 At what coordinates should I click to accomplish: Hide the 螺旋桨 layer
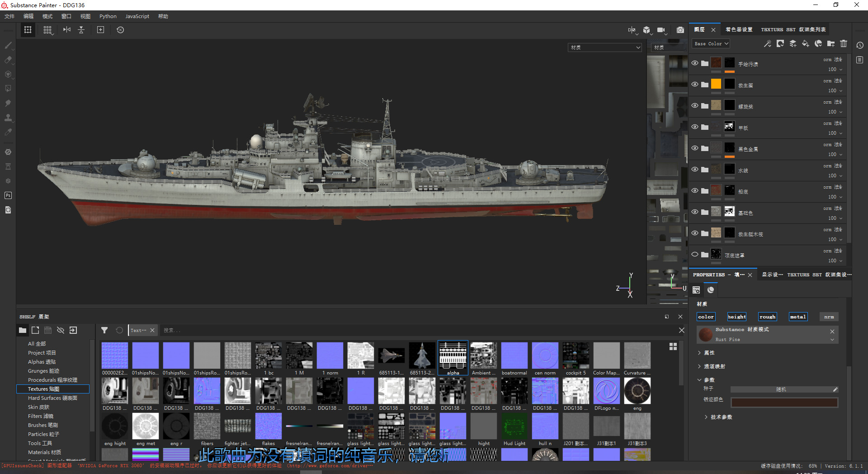point(695,105)
